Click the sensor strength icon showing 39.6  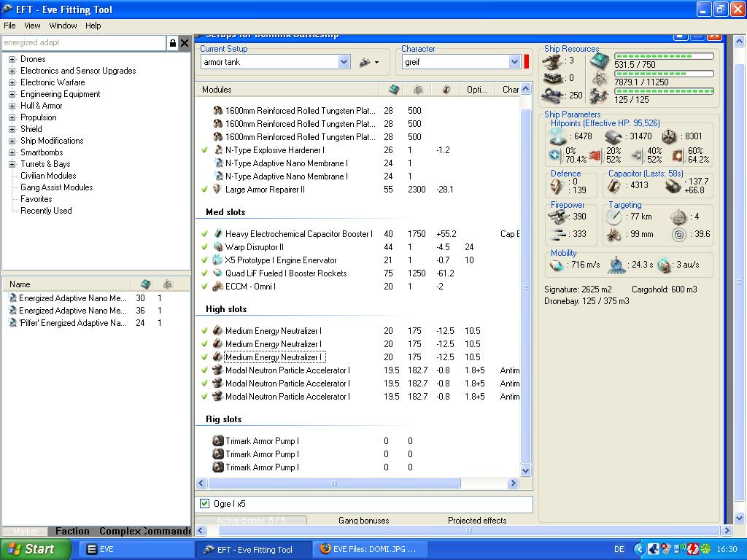pyautogui.click(x=679, y=234)
